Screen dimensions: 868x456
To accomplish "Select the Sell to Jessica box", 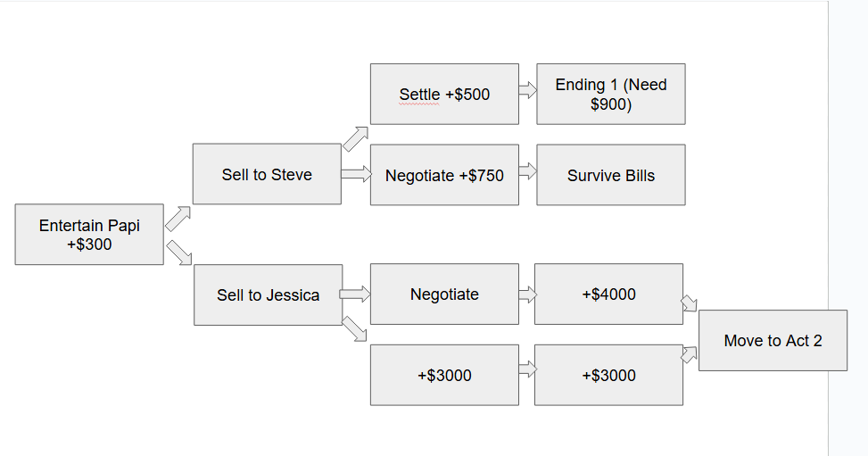I will coord(268,294).
